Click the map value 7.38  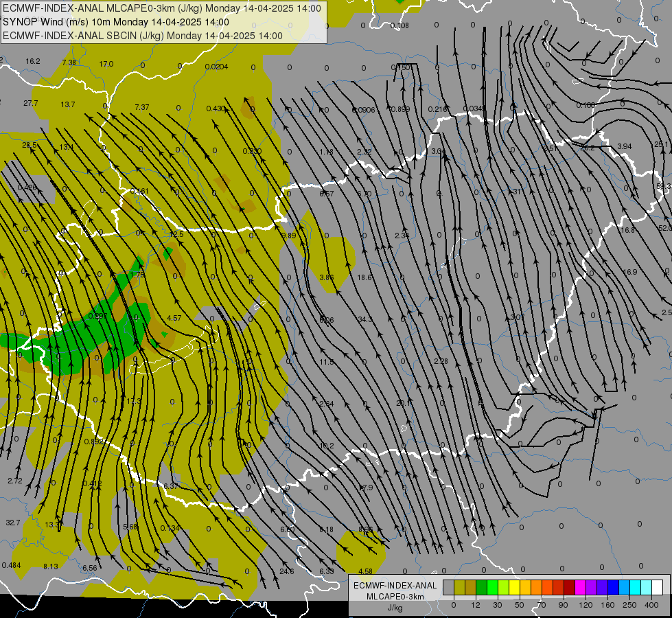pos(69,62)
